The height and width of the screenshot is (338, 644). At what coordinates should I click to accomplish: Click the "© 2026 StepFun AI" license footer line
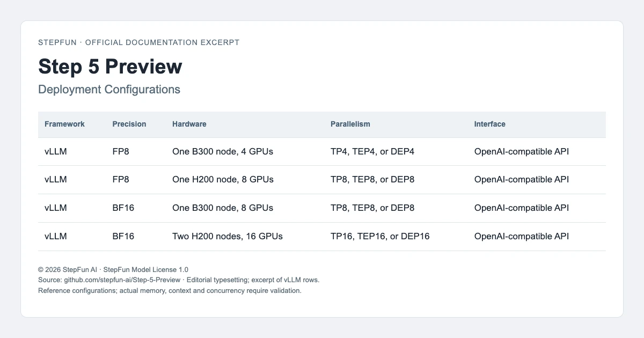[113, 269]
